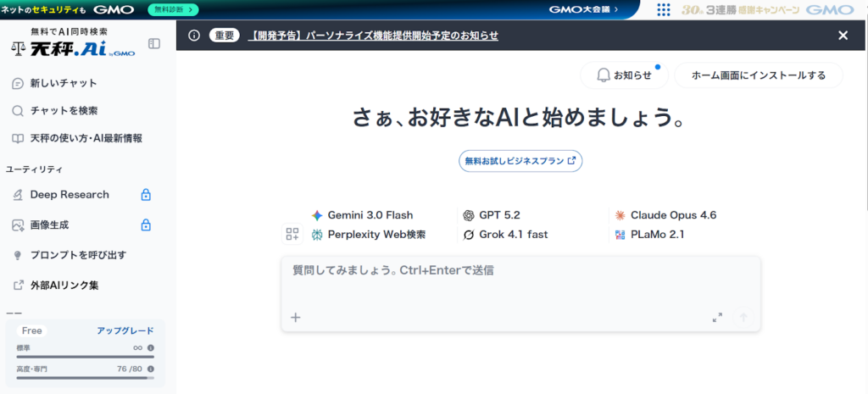
Task: Select Grok 4.1 fast model
Action: [x=505, y=235]
